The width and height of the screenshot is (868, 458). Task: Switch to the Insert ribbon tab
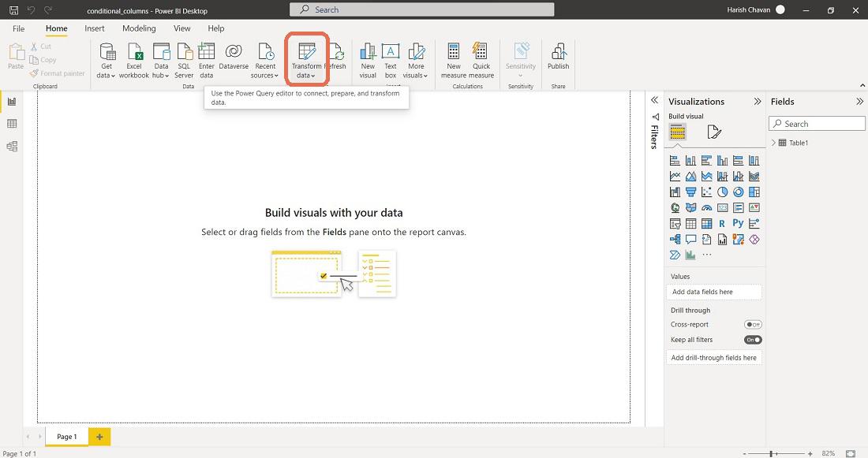point(95,28)
